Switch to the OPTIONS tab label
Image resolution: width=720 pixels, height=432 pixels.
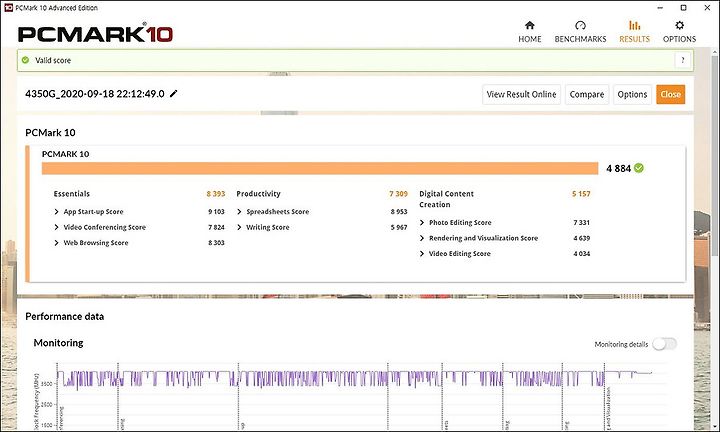click(679, 39)
